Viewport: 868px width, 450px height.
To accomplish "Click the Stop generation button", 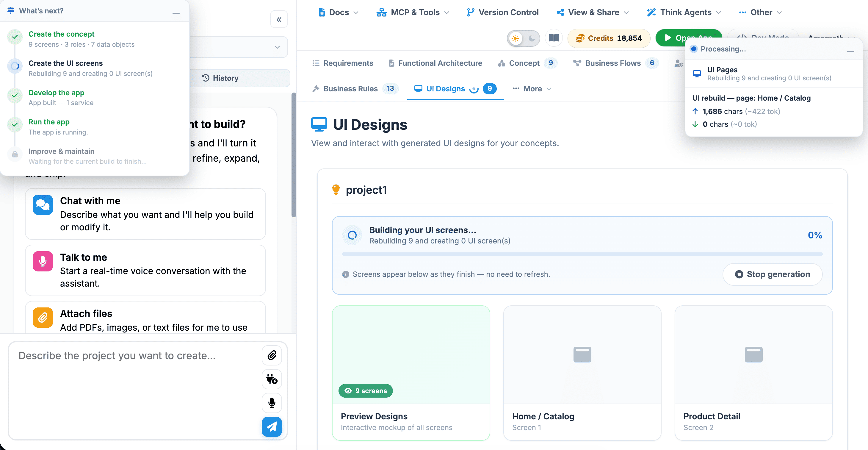I will [x=772, y=274].
